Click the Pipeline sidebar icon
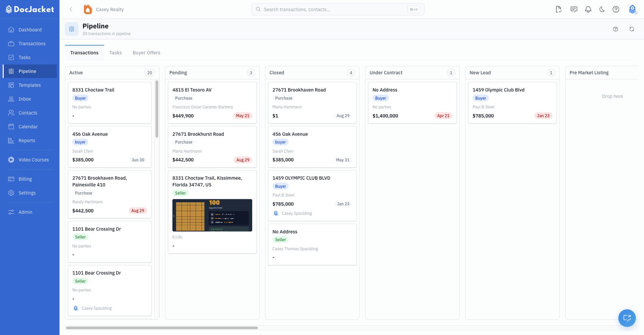 tap(11, 71)
